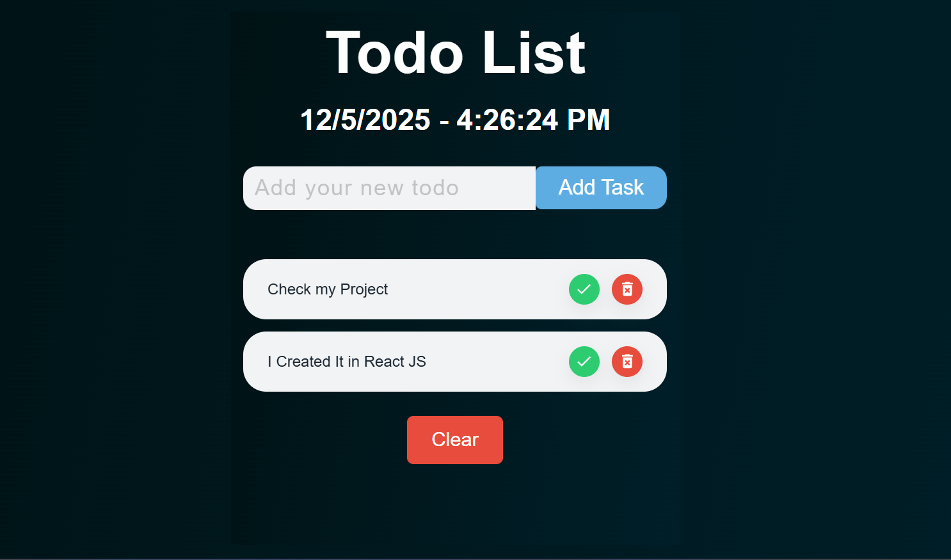Viewport: 951px width, 560px height.
Task: Click the word "List" in the title
Action: (533, 52)
